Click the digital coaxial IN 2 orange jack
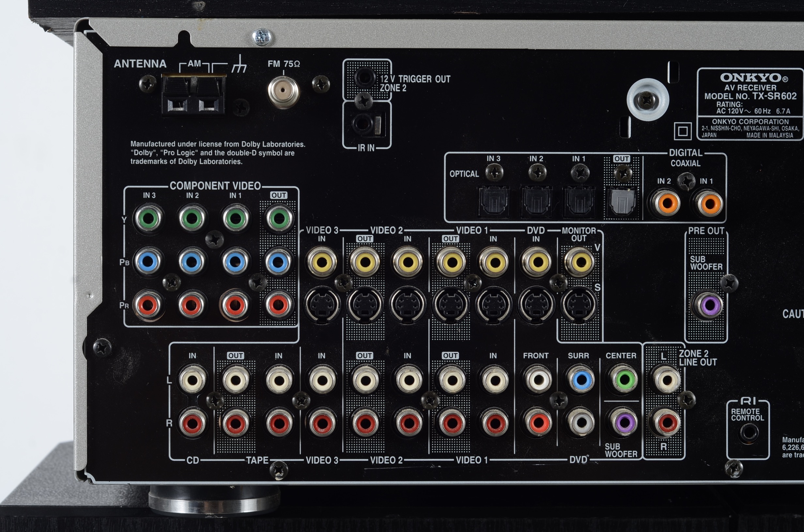Screen dimensions: 804x532 tap(667, 203)
